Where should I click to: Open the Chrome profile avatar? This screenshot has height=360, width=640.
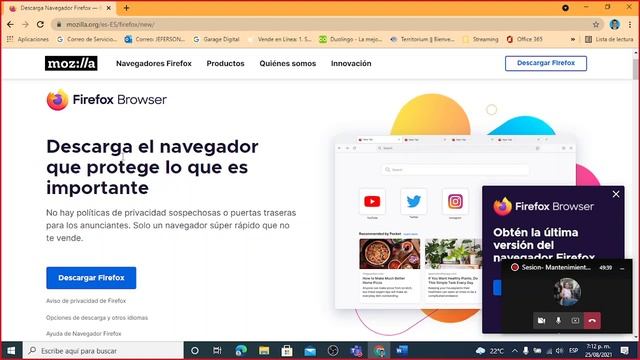pos(614,24)
